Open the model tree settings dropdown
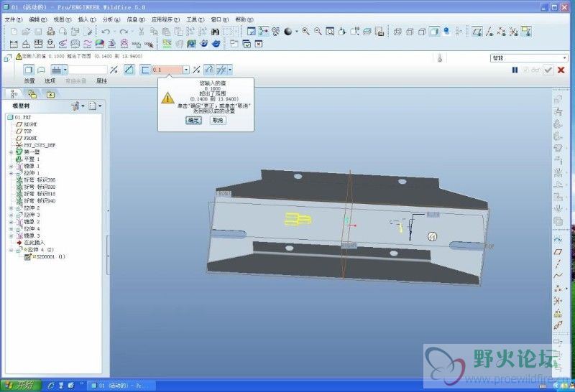The width and height of the screenshot is (575, 392). coord(78,106)
